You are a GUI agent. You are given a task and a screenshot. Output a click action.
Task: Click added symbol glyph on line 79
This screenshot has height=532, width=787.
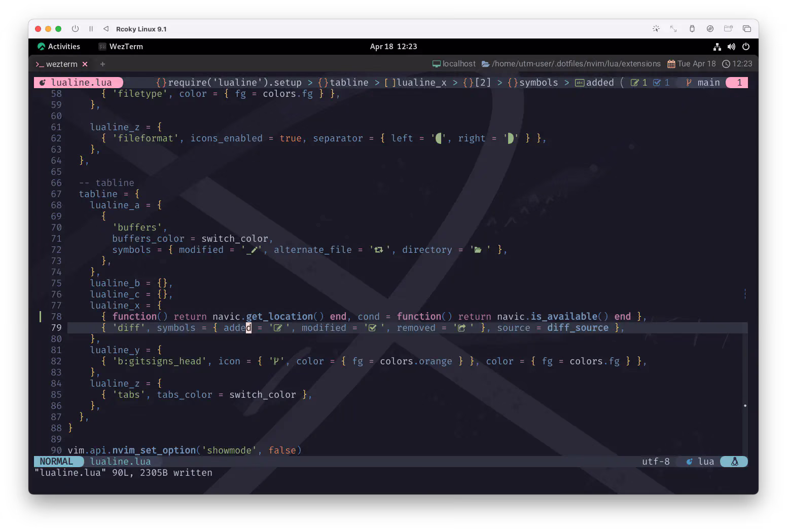pos(277,328)
